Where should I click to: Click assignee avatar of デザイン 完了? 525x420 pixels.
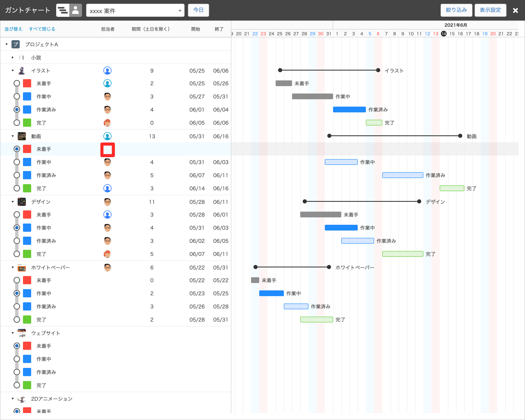click(x=107, y=254)
